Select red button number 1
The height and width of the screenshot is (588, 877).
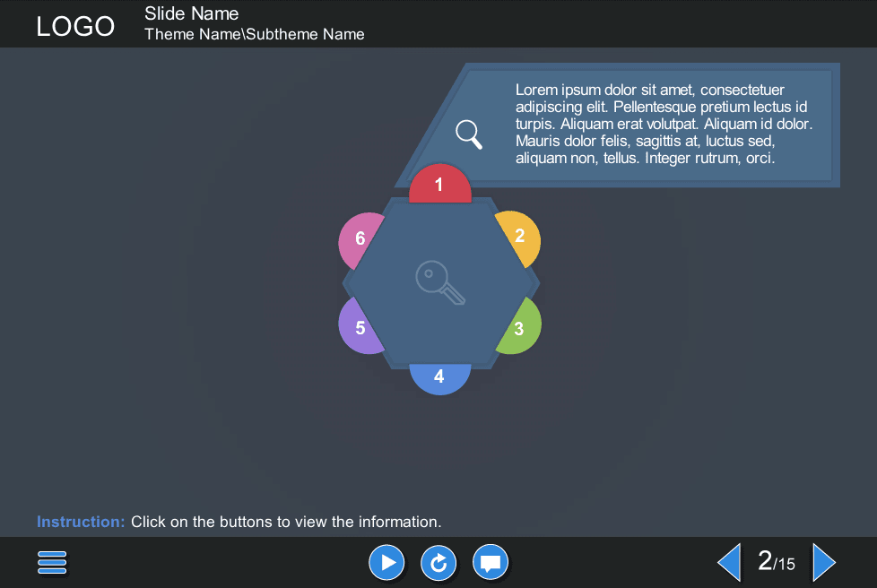click(439, 185)
